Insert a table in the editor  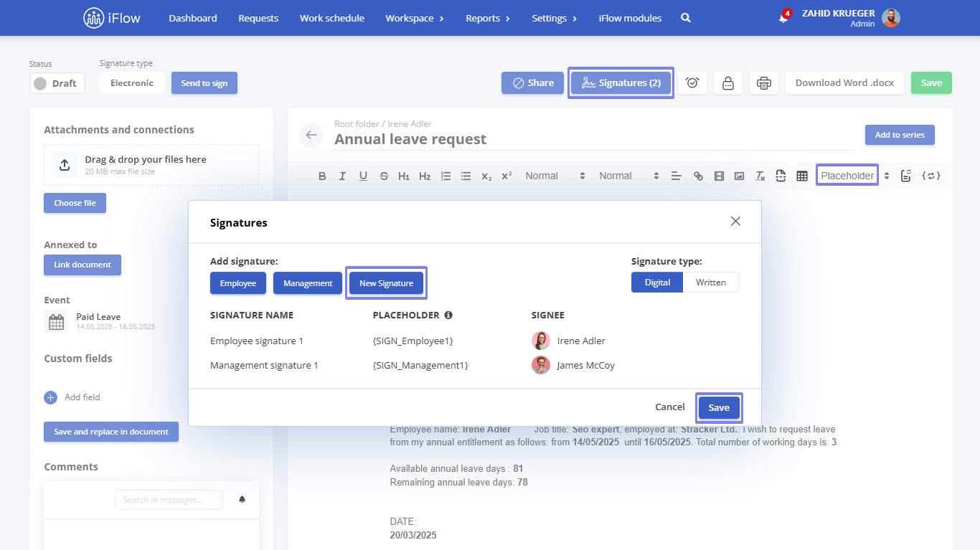(802, 176)
